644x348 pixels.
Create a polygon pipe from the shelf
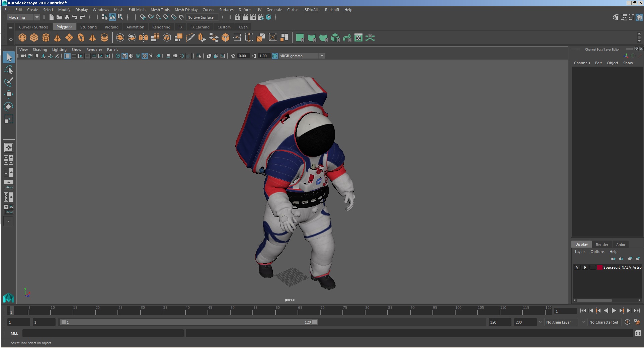(104, 38)
